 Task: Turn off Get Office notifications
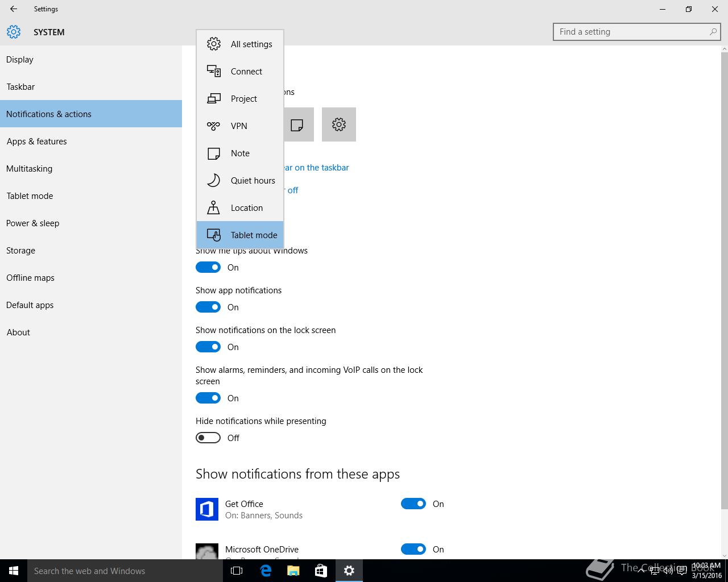point(413,504)
